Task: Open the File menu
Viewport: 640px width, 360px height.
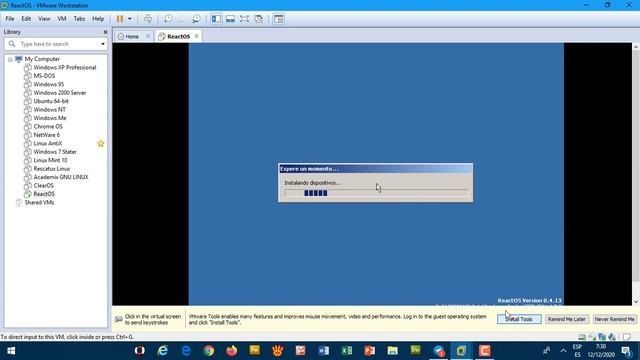Action: click(x=10, y=19)
